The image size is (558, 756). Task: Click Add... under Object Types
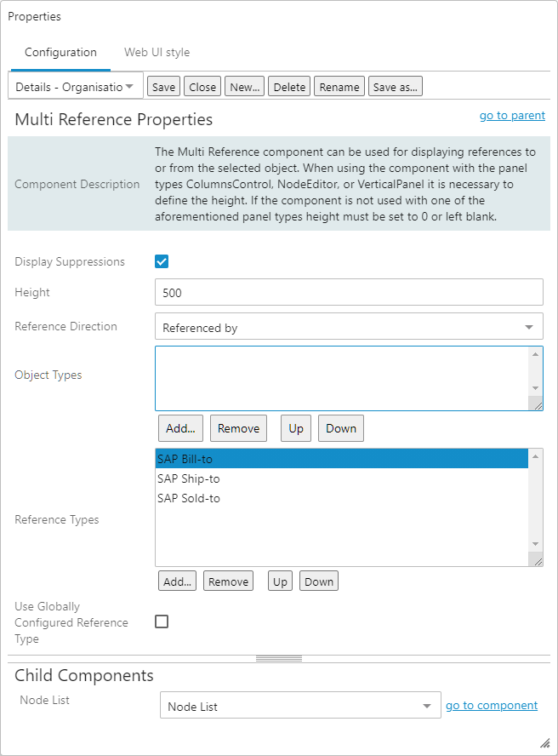(x=180, y=428)
